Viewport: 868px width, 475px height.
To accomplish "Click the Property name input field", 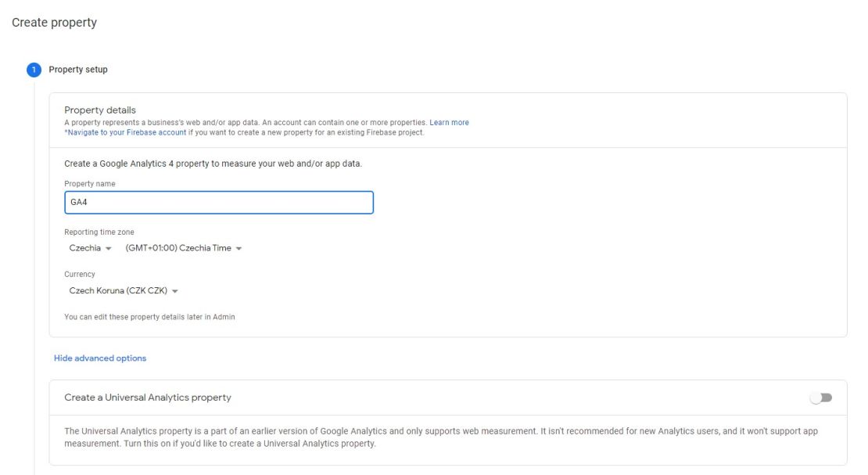I will coord(219,203).
